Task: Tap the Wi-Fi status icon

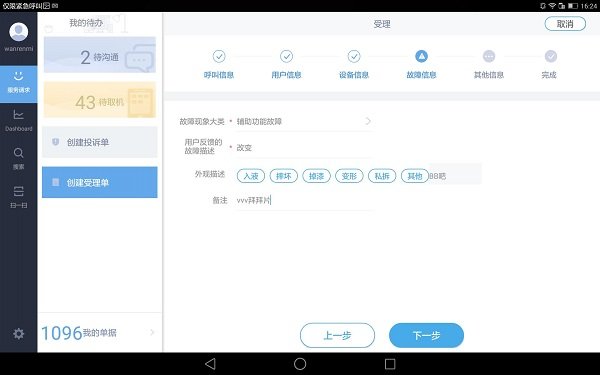Action: [552, 6]
